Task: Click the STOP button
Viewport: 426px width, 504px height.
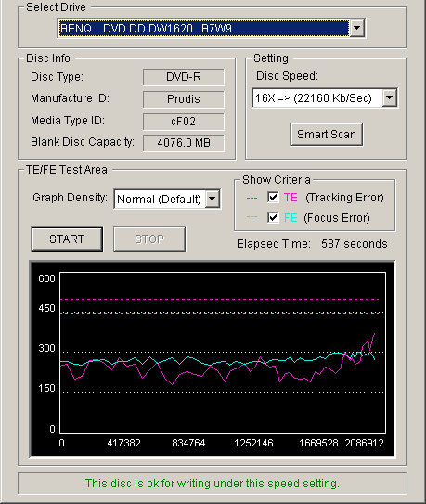Action: pos(149,239)
